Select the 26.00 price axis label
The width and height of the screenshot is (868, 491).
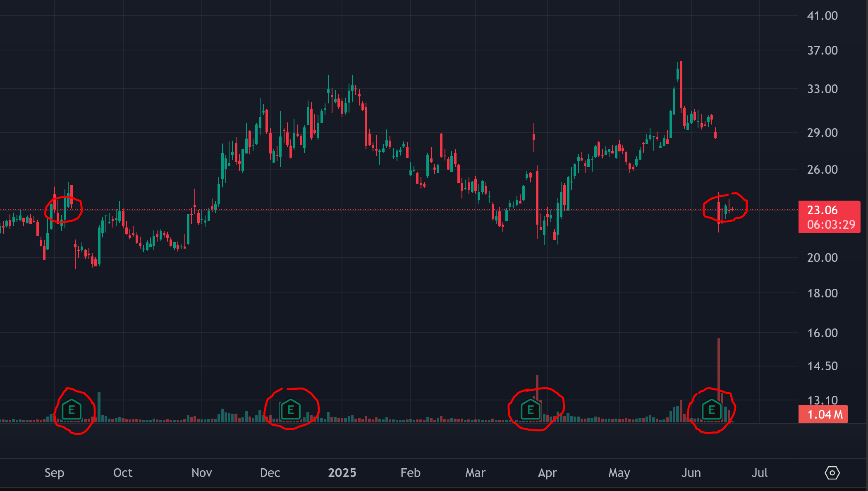click(823, 170)
